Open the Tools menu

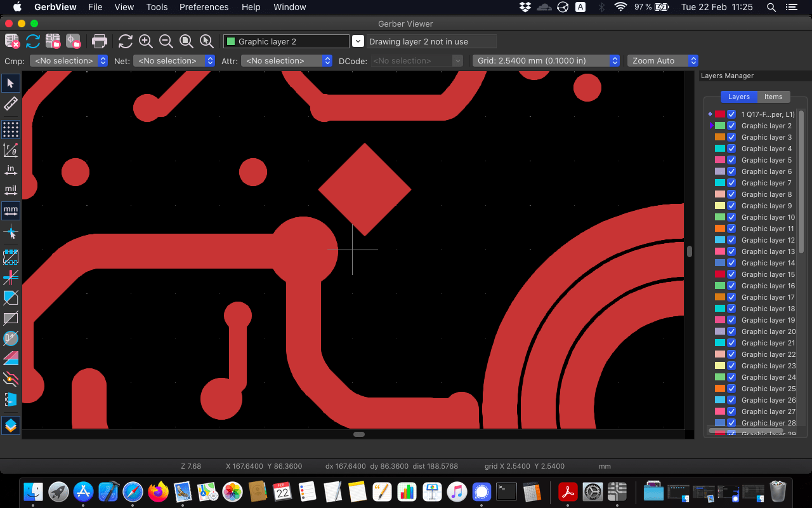point(157,7)
